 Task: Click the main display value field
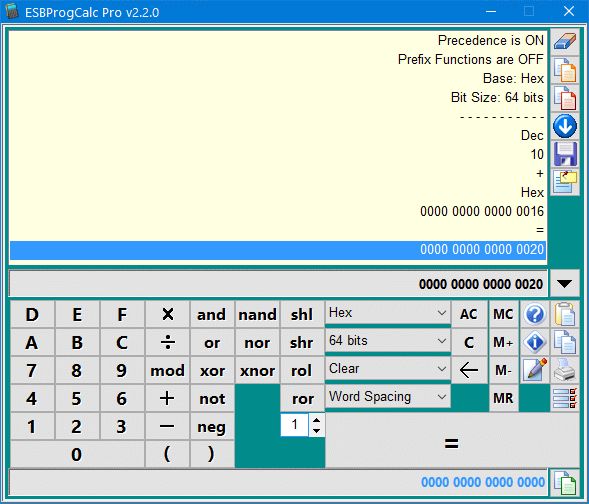point(278,284)
